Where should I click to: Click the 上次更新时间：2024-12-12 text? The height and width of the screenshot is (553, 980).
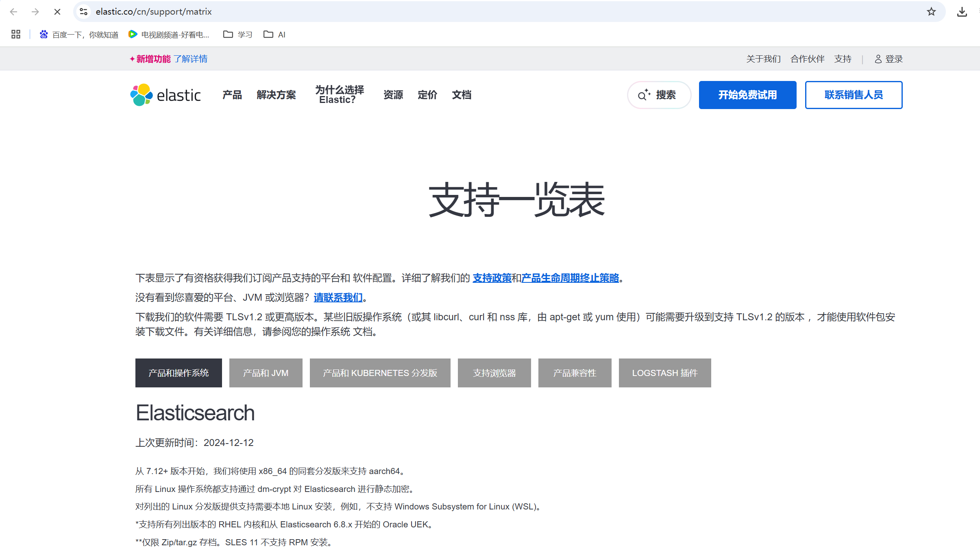194,443
